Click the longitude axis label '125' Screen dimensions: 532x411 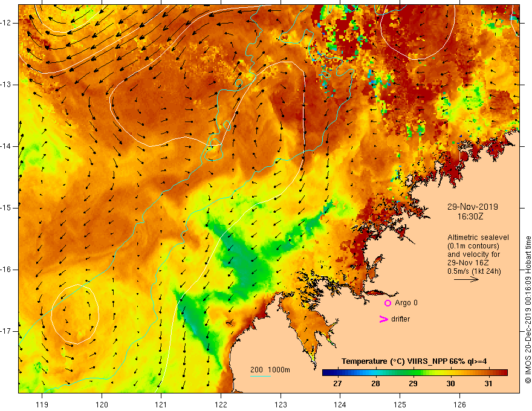(x=400, y=404)
